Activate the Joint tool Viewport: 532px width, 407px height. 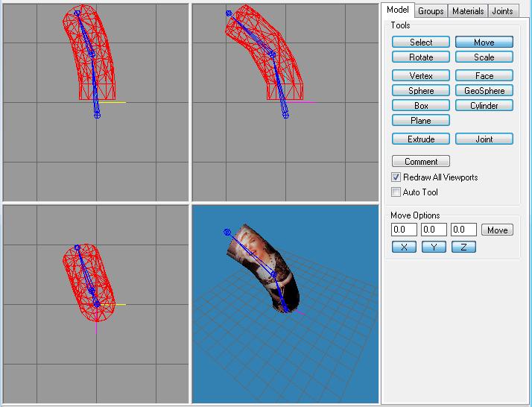[x=484, y=139]
